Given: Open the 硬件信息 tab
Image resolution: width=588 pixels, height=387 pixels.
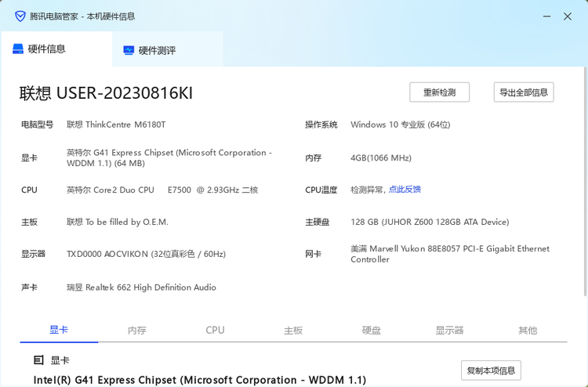Looking at the screenshot, I should pyautogui.click(x=47, y=49).
